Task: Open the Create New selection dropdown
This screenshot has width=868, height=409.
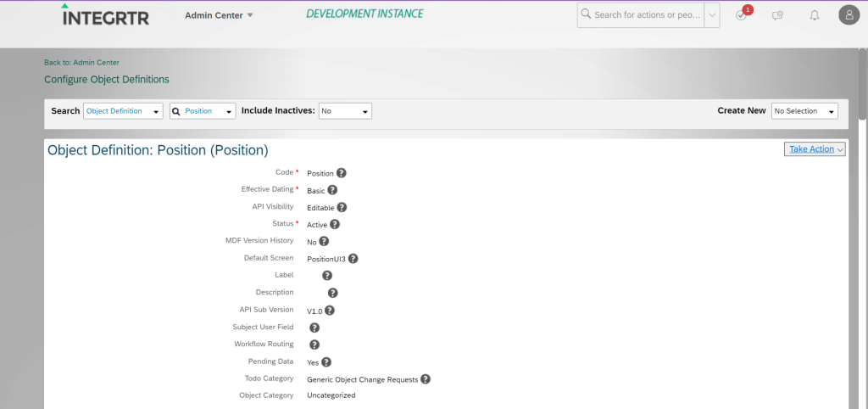Action: pos(804,111)
